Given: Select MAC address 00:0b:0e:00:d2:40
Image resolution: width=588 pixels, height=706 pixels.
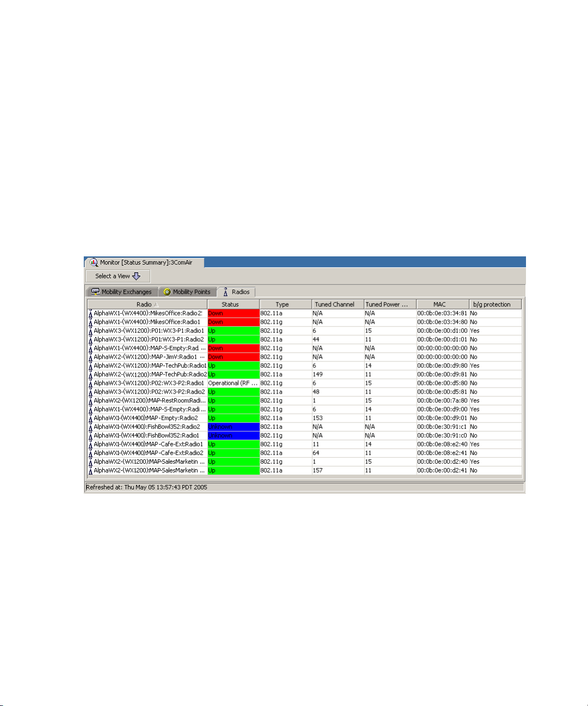Looking at the screenshot, I should (x=442, y=462).
